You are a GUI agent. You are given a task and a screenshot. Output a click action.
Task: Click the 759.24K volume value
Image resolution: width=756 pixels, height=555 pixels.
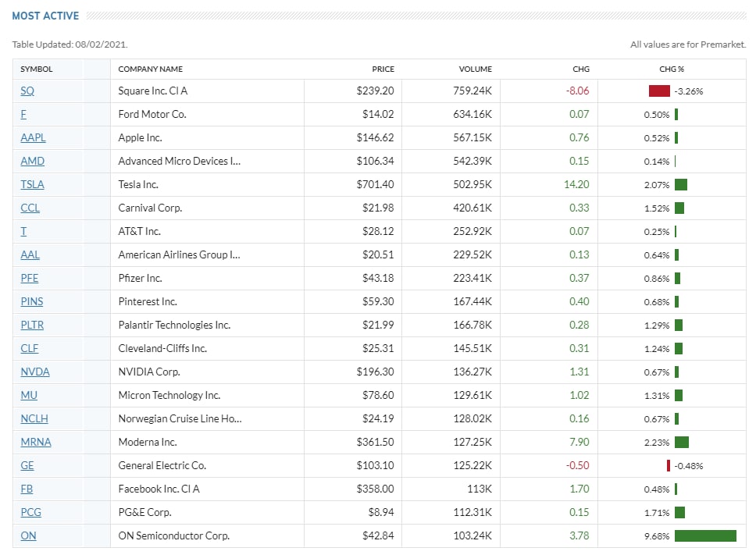pyautogui.click(x=472, y=91)
